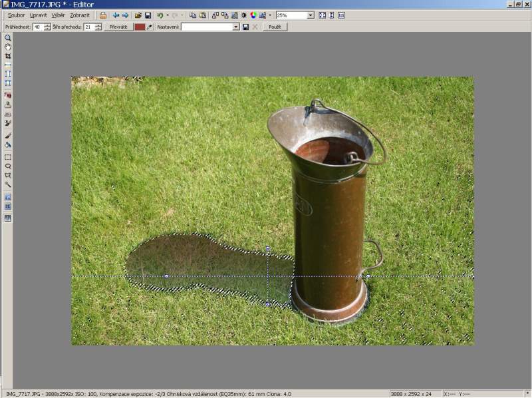Open the Soubor menu
The image size is (532, 398).
(x=16, y=15)
